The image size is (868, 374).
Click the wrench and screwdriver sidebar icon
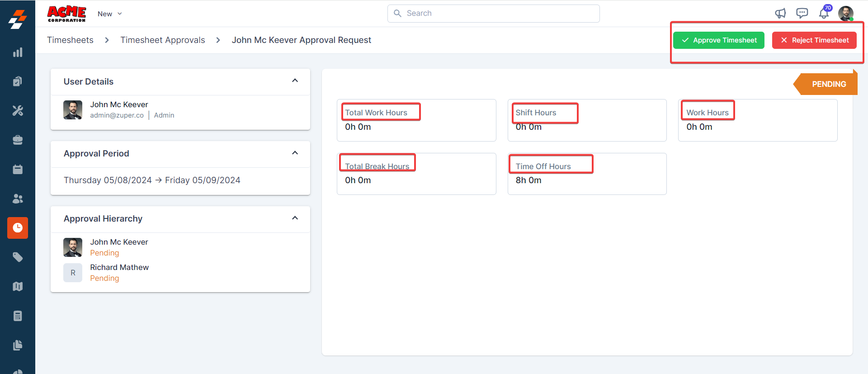pyautogui.click(x=18, y=111)
